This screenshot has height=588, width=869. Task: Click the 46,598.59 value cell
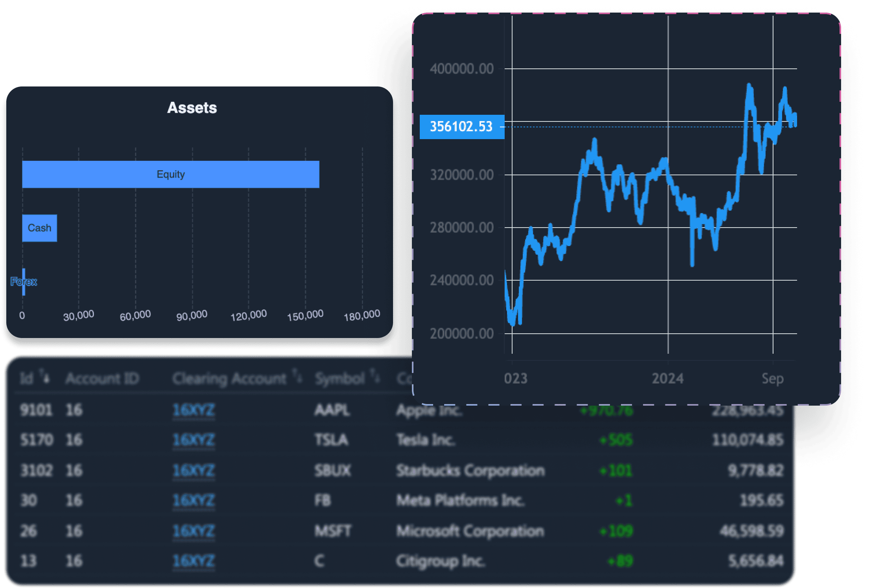[x=752, y=531]
